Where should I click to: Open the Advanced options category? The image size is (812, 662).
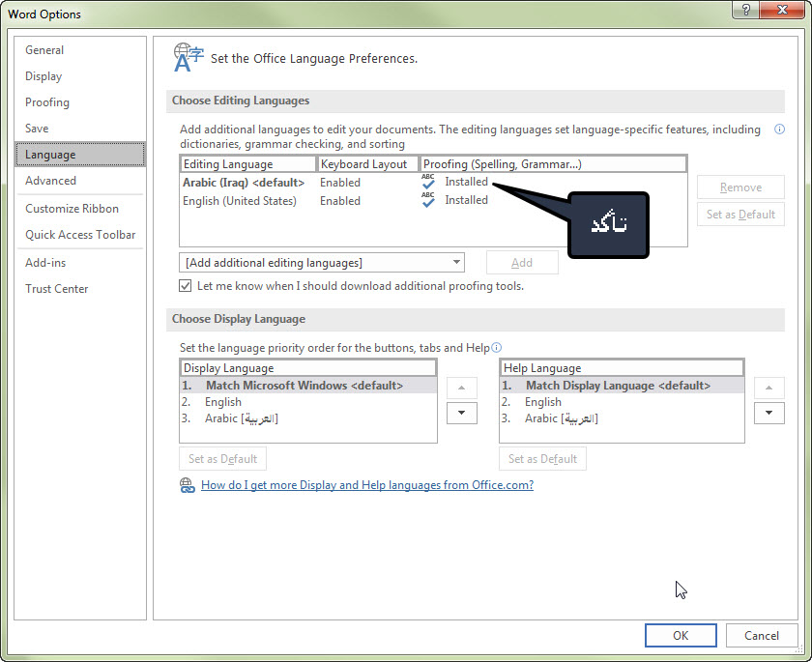click(x=80, y=180)
